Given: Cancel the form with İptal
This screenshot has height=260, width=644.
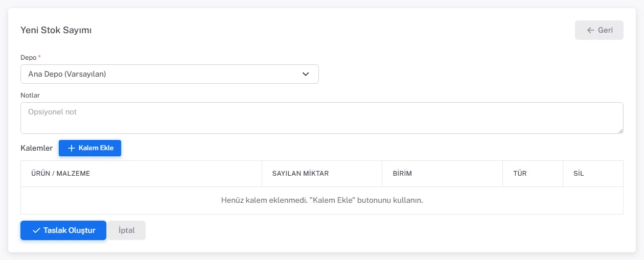Looking at the screenshot, I should click(x=127, y=230).
